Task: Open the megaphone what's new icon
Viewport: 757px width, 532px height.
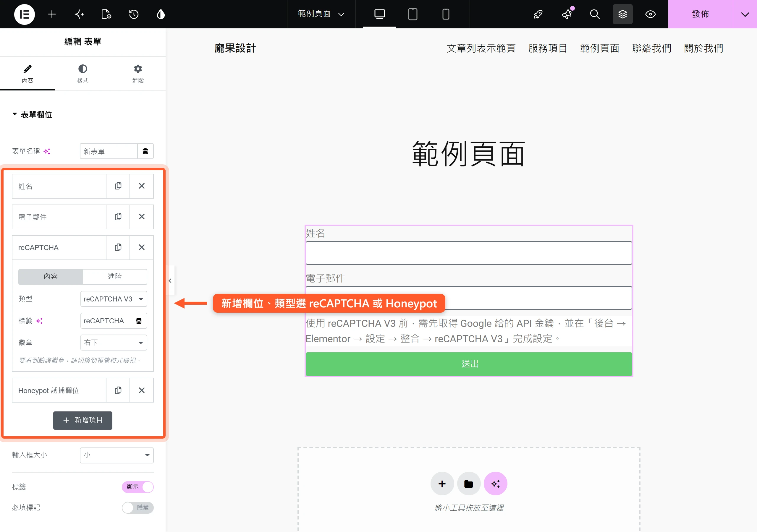Action: [567, 14]
